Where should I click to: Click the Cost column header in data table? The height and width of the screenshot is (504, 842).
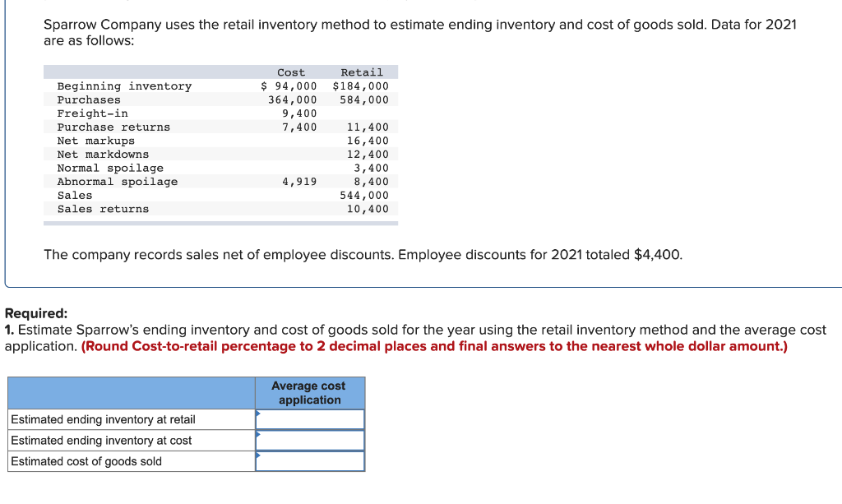290,72
